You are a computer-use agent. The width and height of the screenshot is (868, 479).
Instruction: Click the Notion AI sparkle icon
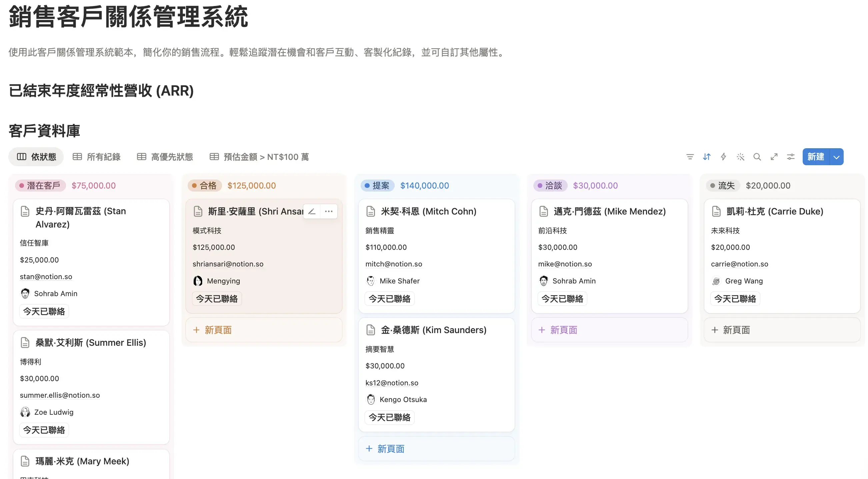pyautogui.click(x=740, y=157)
